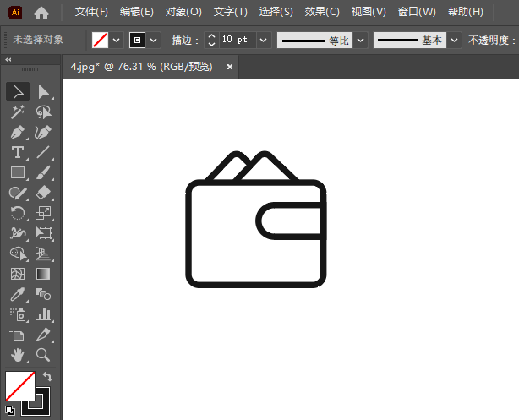Select the Column Graph tool

coord(43,314)
